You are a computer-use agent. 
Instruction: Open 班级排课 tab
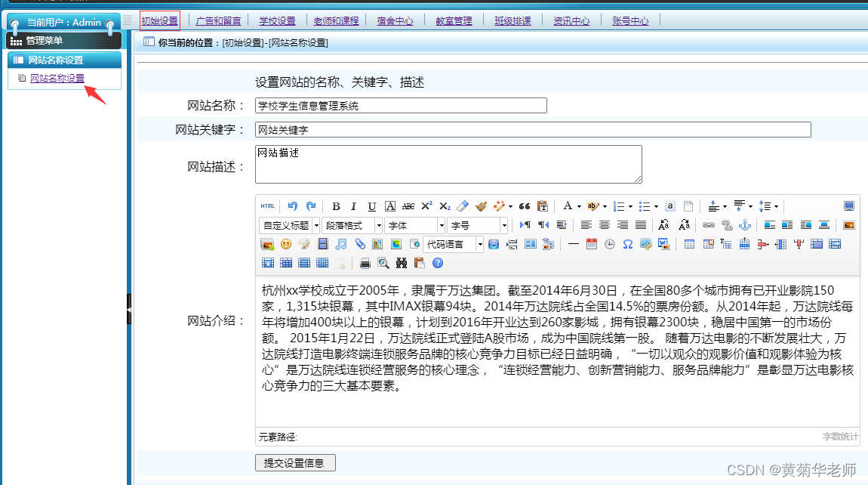[512, 21]
